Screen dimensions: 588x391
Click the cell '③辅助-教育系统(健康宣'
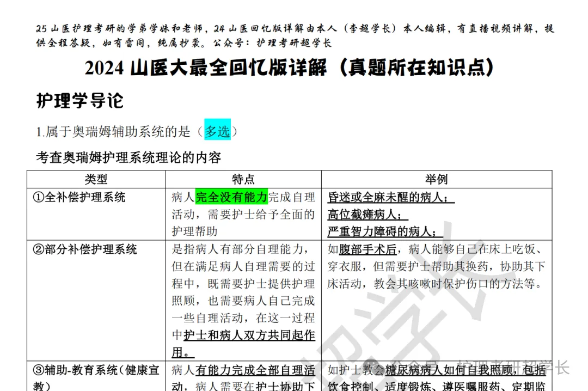tap(96, 370)
